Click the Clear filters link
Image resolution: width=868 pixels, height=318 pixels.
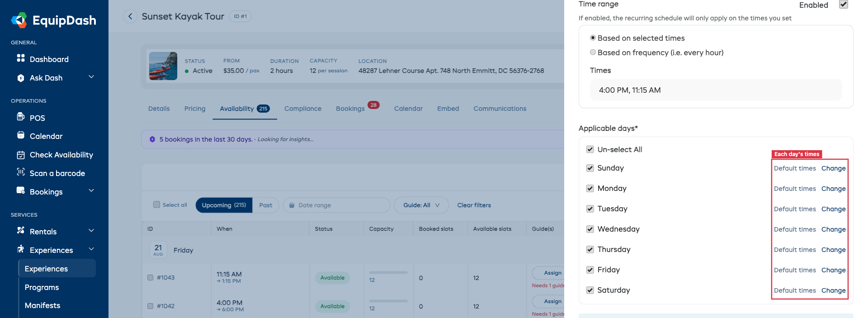click(x=474, y=205)
